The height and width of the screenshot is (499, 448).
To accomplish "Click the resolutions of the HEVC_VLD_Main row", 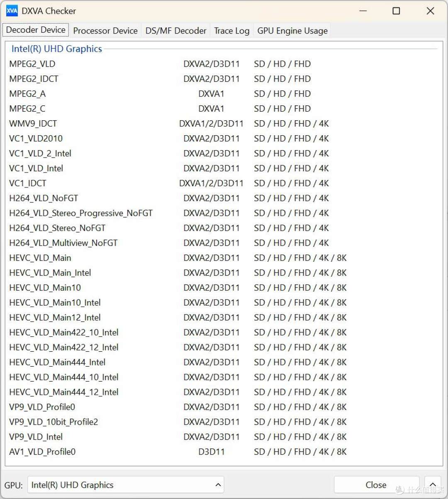I will (x=300, y=258).
